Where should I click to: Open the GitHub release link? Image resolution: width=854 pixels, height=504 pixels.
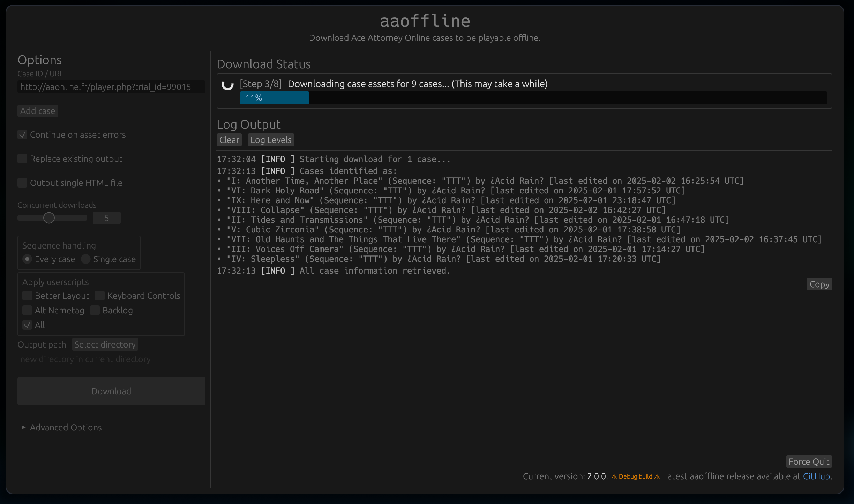tap(816, 476)
